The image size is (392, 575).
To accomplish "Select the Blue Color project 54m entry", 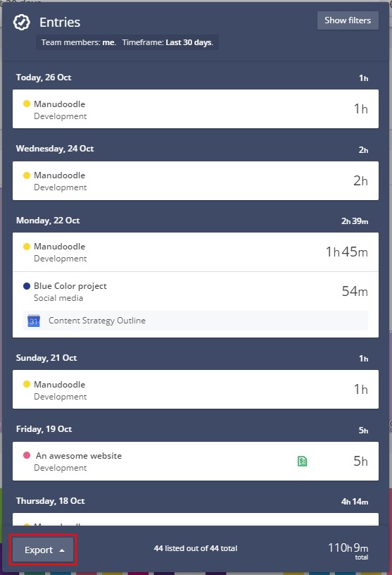I will coord(196,292).
